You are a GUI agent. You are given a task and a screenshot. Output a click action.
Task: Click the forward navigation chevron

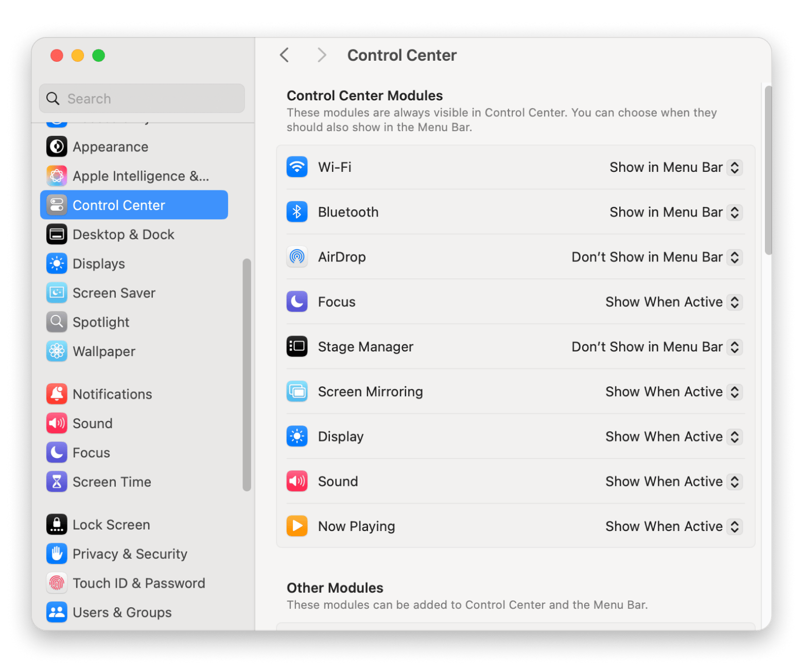click(322, 55)
